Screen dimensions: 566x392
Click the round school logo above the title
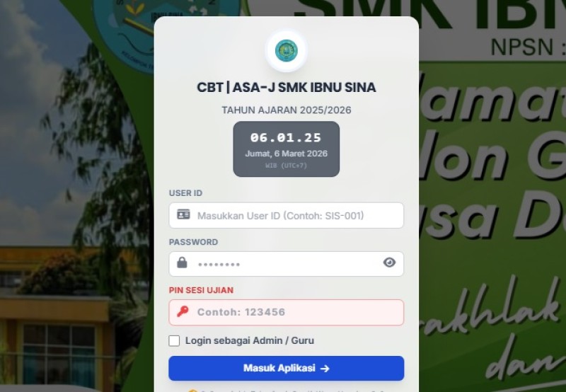coord(287,50)
